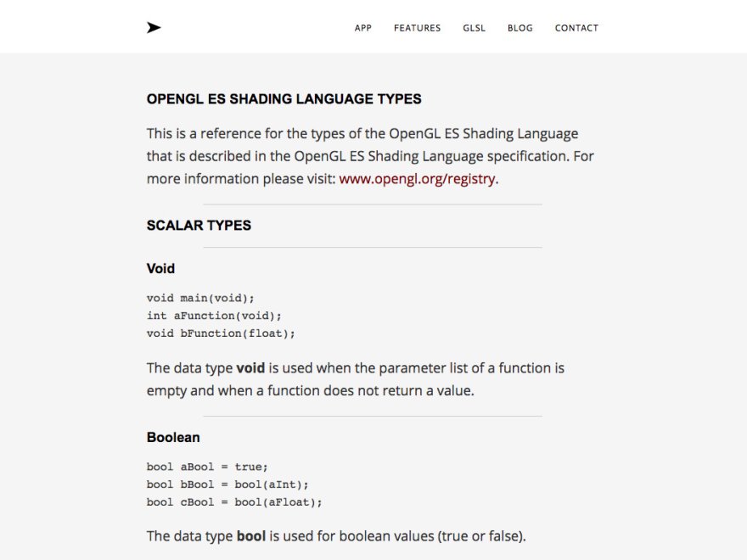Screen dimensions: 747x560
Task: Open the FEATURES navigation item
Action: pos(417,28)
